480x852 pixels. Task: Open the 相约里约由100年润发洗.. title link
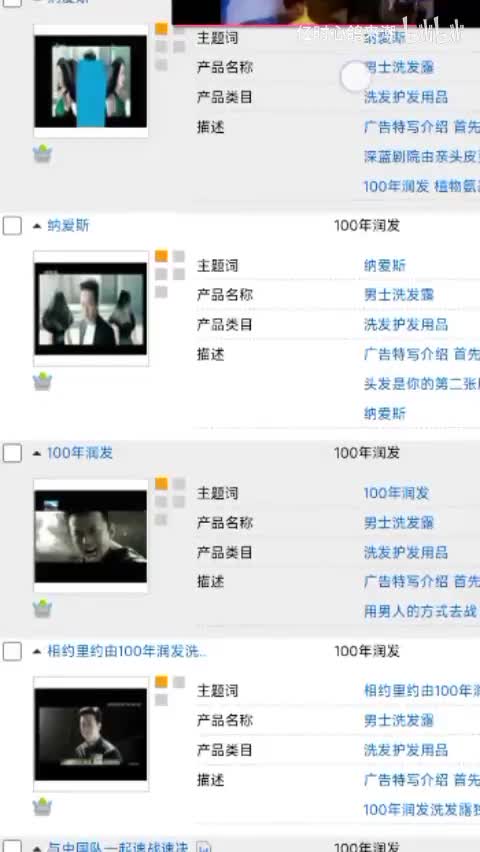[127, 651]
